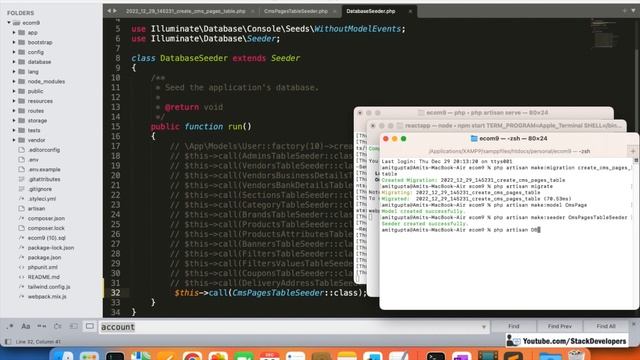Click the Find Prev button
640x360 pixels.
click(x=560, y=326)
